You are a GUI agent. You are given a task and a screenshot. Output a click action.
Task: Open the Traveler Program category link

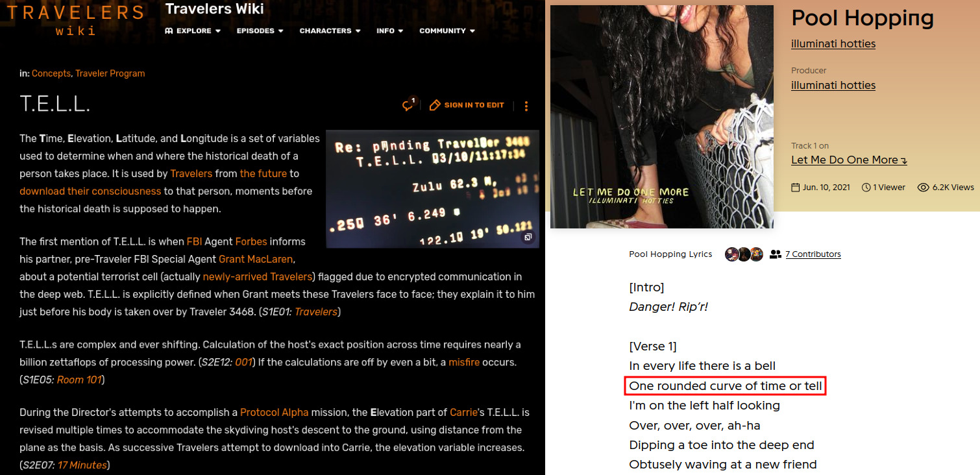110,73
